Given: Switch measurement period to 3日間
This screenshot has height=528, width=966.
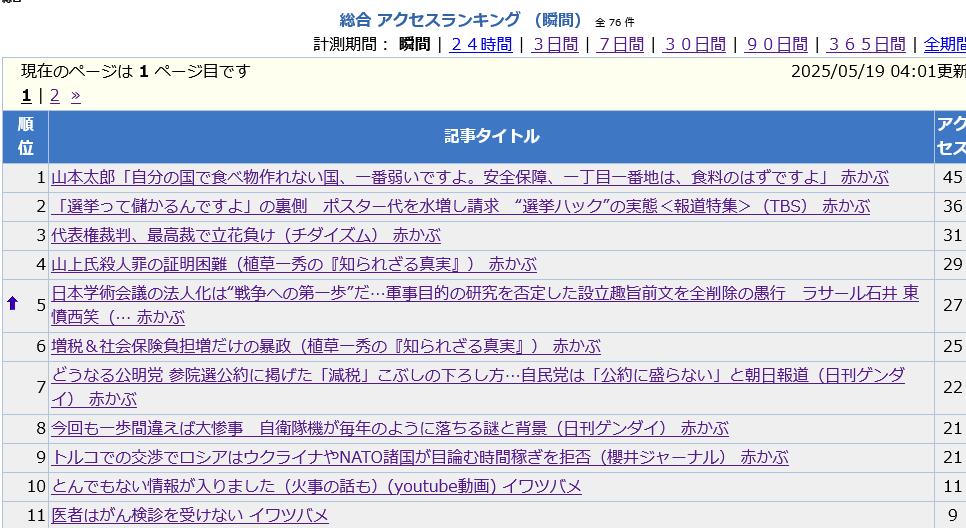Looking at the screenshot, I should pos(555,44).
